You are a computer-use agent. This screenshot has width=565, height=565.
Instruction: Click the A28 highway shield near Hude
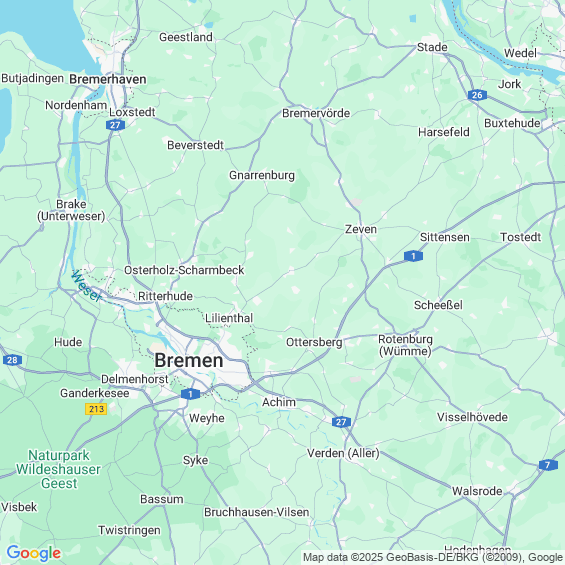[12, 360]
